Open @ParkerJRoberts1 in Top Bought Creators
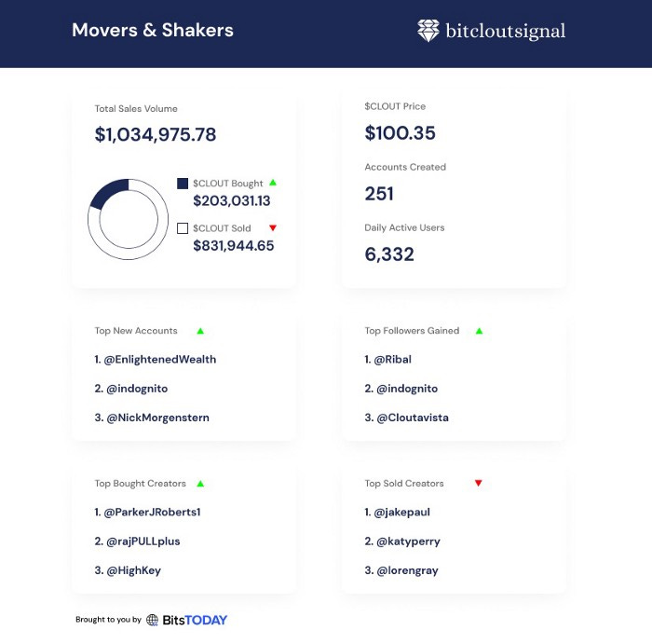Image resolution: width=652 pixels, height=644 pixels. tap(147, 512)
